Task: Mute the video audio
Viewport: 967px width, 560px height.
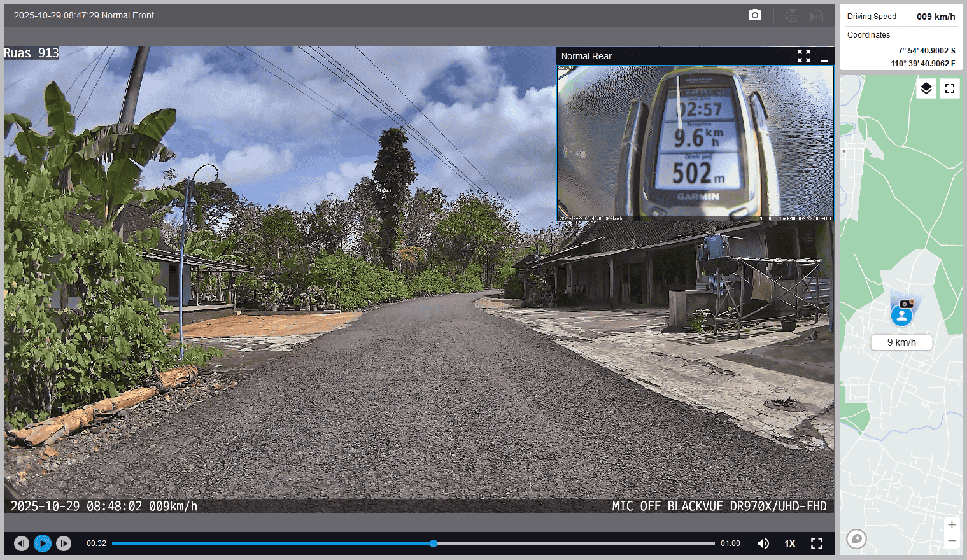Action: (x=763, y=543)
